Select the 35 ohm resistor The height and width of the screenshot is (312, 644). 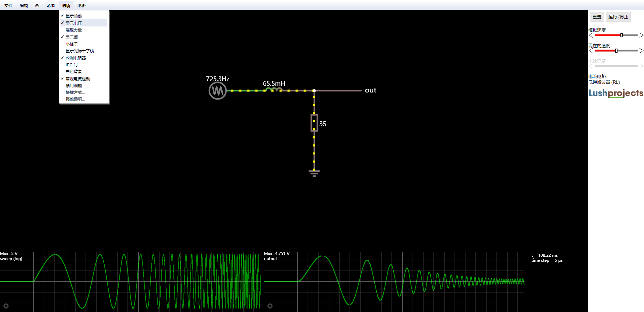click(314, 123)
